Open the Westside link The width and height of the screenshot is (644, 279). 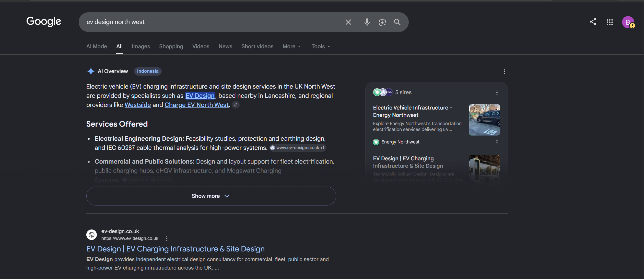click(138, 105)
